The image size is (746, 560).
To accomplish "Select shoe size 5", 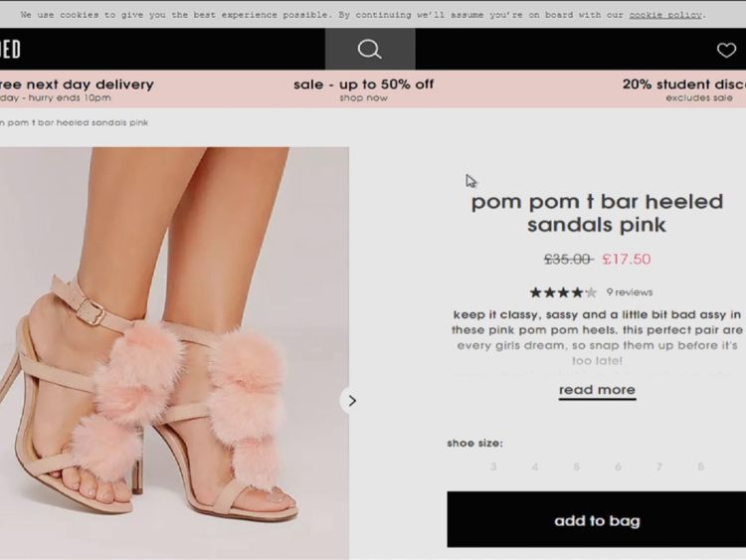I will 576,467.
